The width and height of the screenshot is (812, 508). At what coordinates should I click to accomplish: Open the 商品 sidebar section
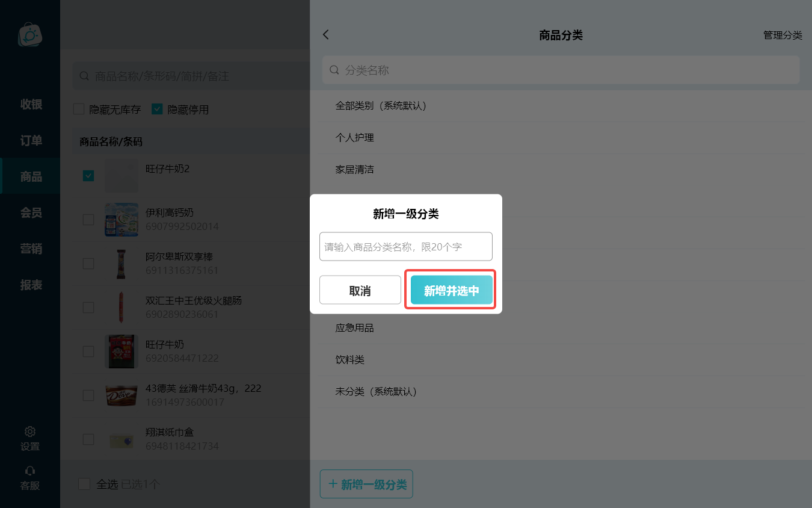pyautogui.click(x=31, y=176)
